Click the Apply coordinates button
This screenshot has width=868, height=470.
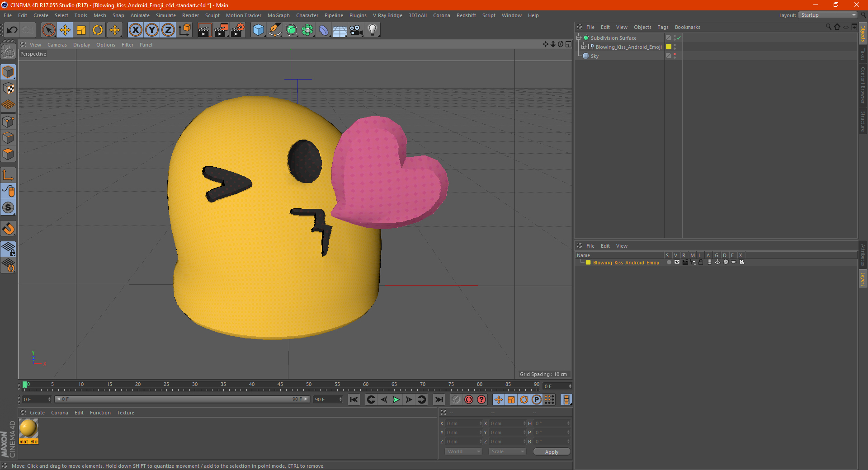(x=552, y=452)
